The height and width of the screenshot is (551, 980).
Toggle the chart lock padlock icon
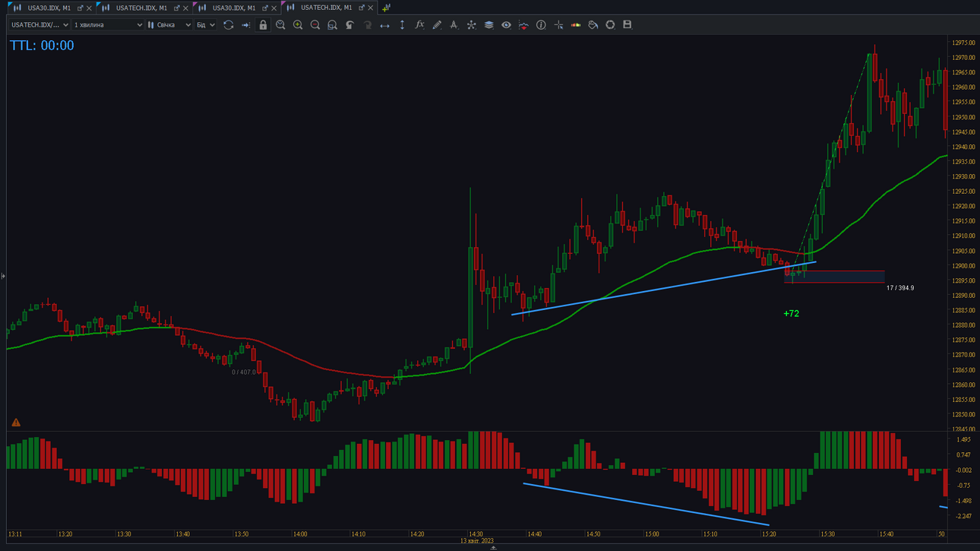coord(263,25)
